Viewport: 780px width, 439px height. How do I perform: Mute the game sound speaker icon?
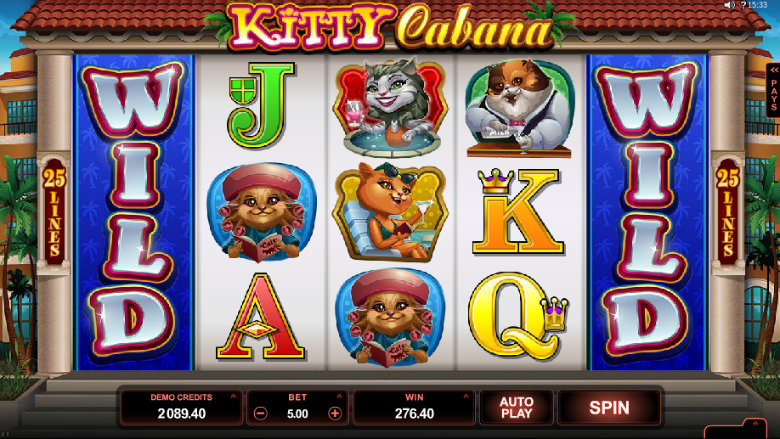pos(730,5)
